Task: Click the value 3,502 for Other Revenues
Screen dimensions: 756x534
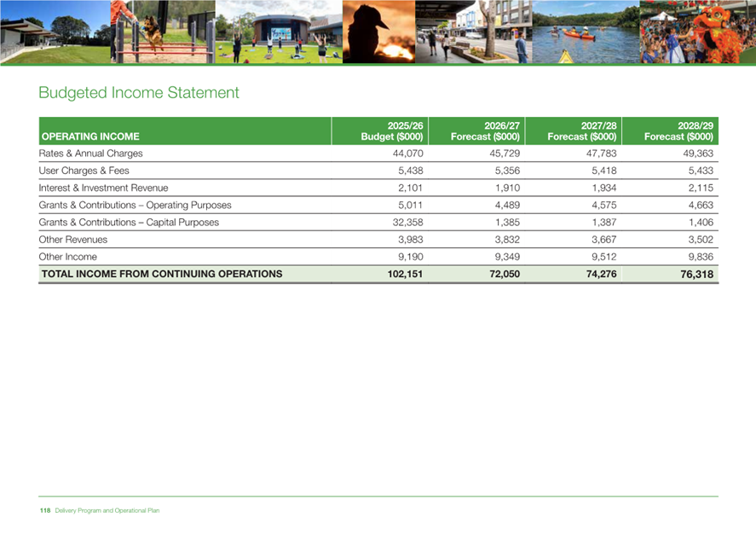Action: point(701,240)
